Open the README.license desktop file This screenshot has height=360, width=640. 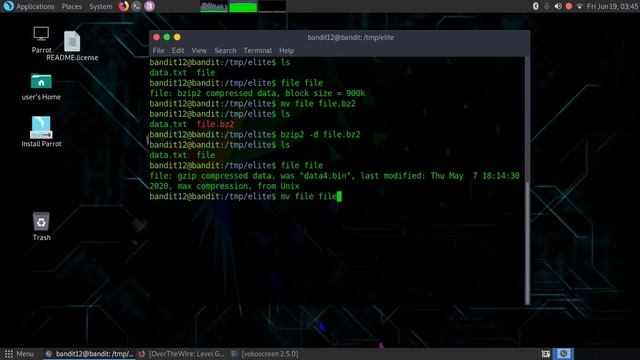click(x=72, y=46)
